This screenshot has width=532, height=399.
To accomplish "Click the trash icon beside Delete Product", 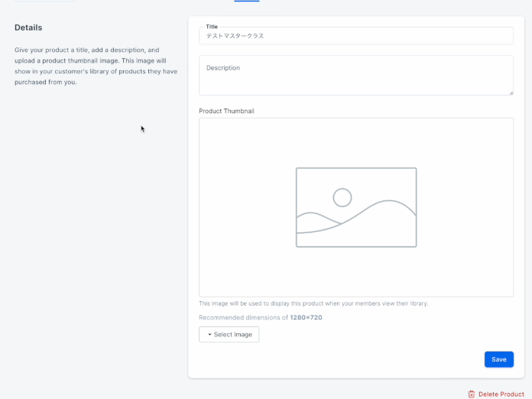I will click(472, 394).
